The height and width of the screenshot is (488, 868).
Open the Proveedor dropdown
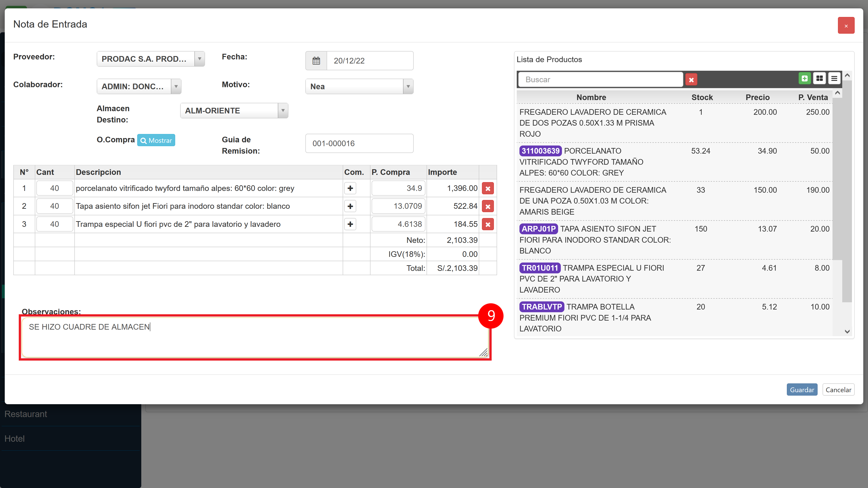click(x=151, y=59)
